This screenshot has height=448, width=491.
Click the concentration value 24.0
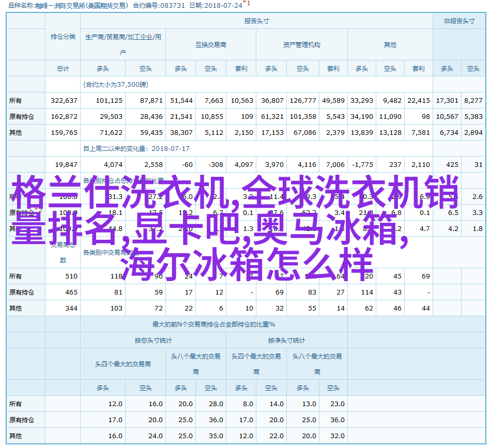coord(156,436)
